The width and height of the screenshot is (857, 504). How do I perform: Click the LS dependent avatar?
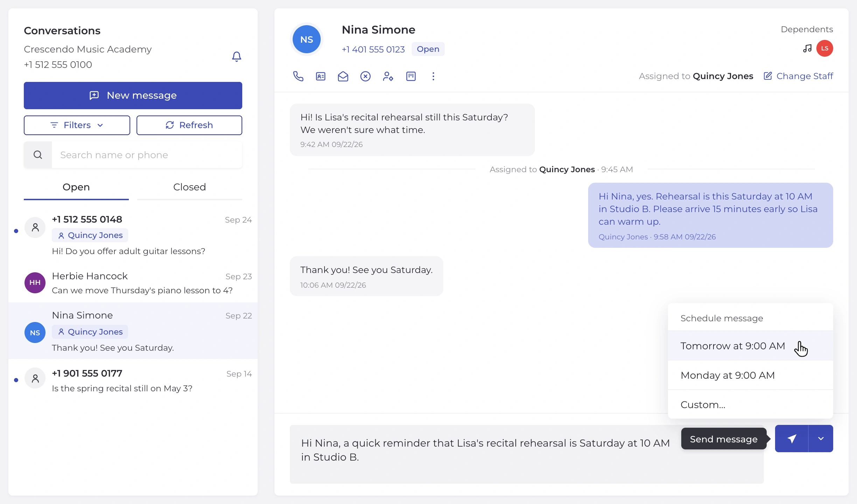pos(825,48)
